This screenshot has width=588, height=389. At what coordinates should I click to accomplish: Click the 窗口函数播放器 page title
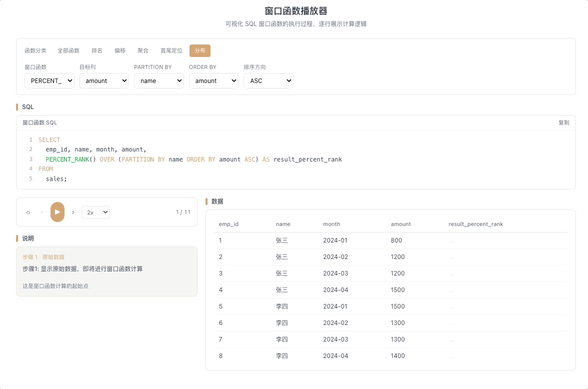pyautogui.click(x=296, y=11)
